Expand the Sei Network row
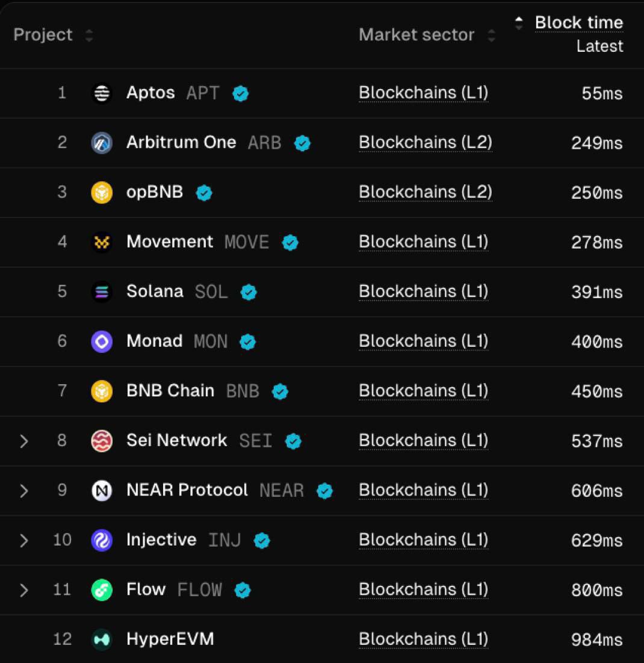Viewport: 644px width, 663px height. 24,441
